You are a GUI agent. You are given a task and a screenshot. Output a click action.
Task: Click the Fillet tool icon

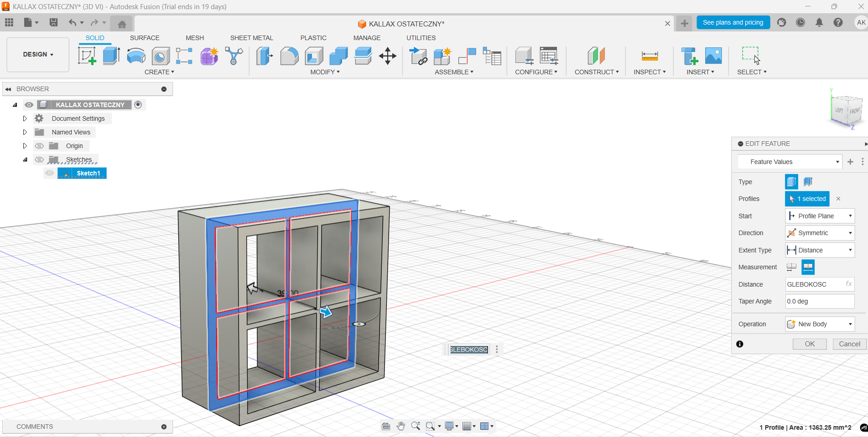[289, 56]
